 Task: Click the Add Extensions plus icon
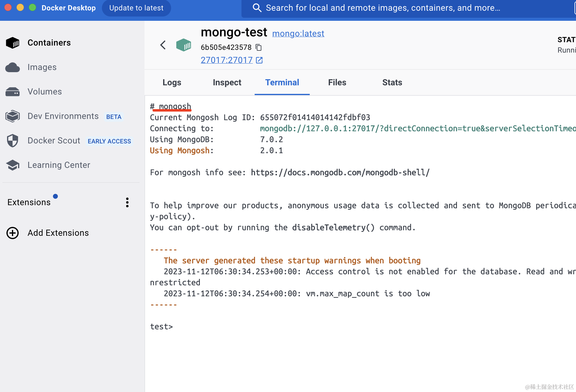(13, 233)
